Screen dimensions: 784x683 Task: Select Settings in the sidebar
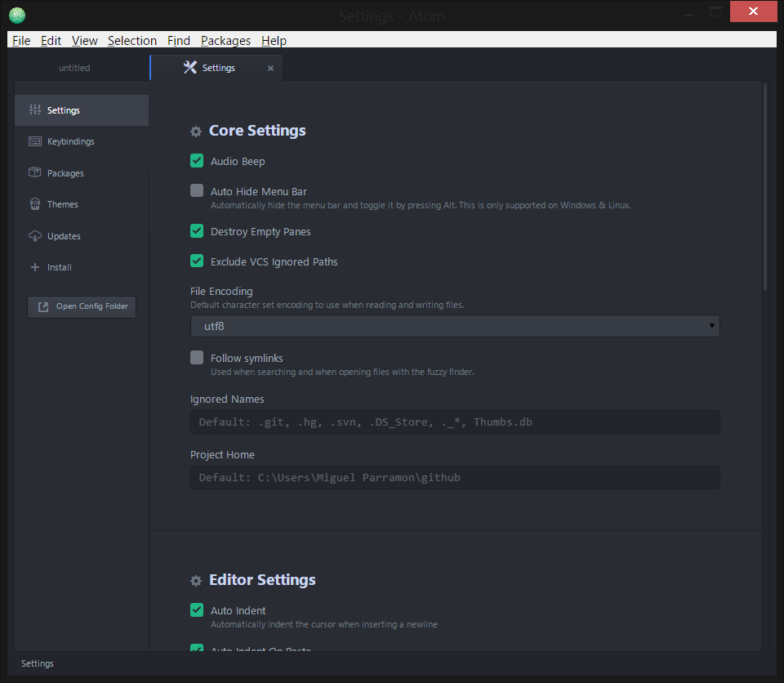[82, 110]
